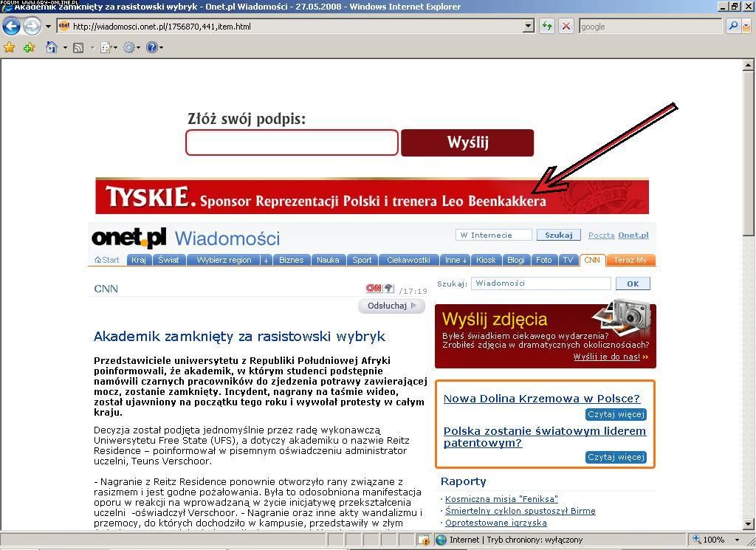Open the Home button dropdown arrow

[x=65, y=48]
